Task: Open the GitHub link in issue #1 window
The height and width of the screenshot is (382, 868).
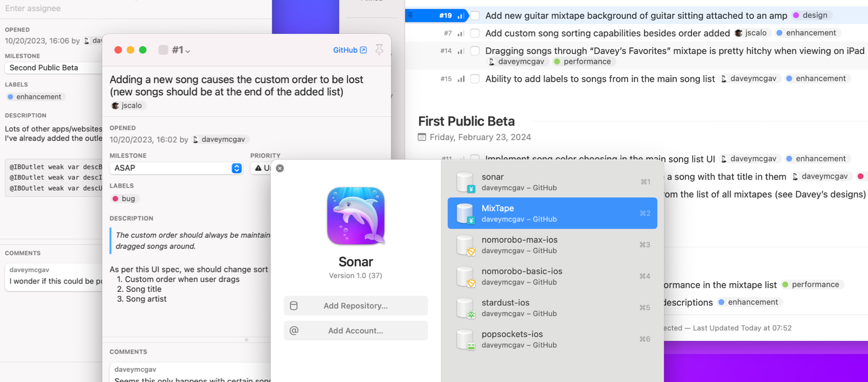Action: tap(350, 50)
